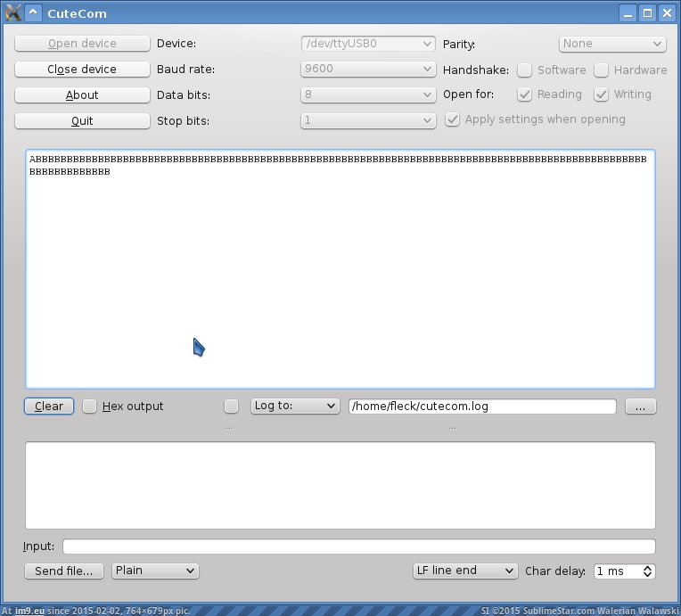This screenshot has height=616, width=681.
Task: Clear the output pane
Action: [49, 407]
